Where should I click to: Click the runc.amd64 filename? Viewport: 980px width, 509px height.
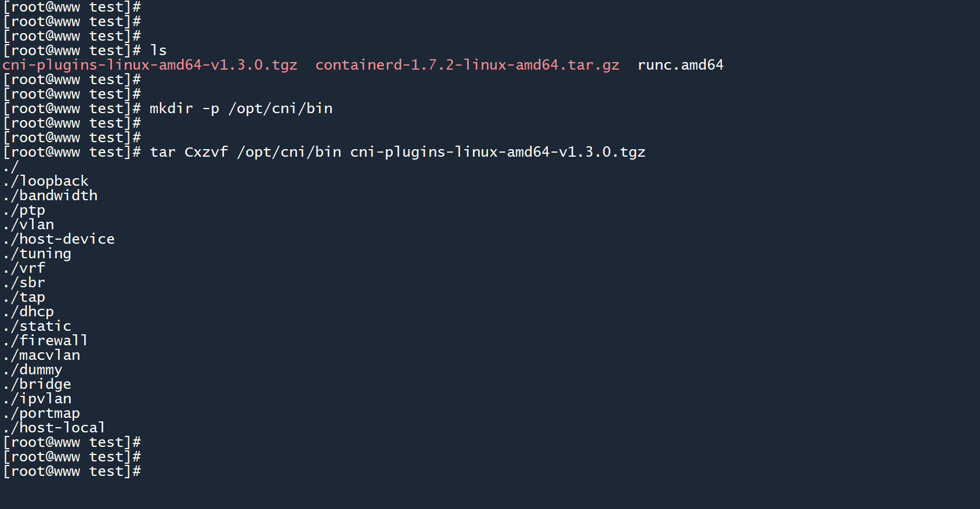[680, 65]
